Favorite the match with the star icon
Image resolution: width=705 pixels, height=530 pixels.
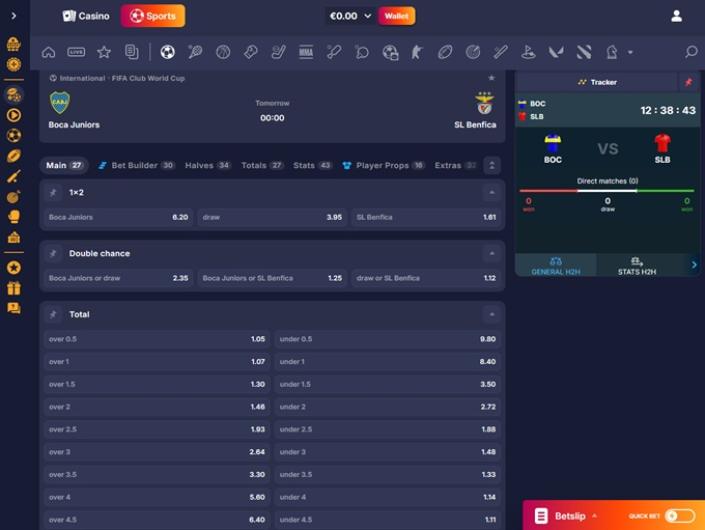[x=491, y=78]
